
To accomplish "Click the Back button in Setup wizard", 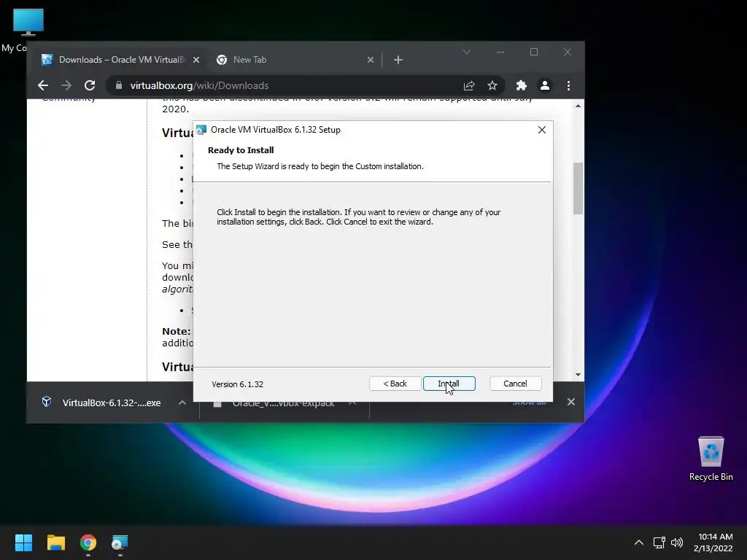I will click(x=395, y=384).
